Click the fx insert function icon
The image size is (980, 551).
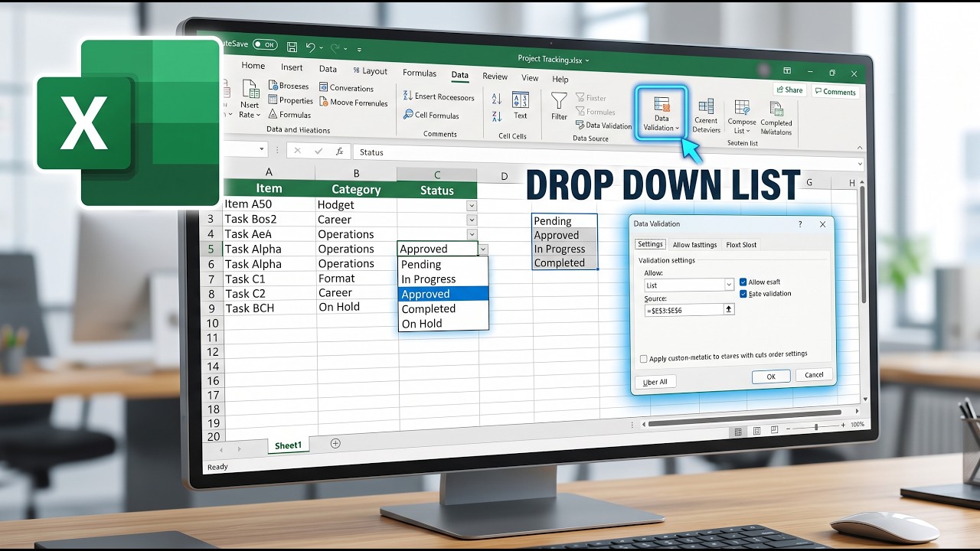coord(340,152)
